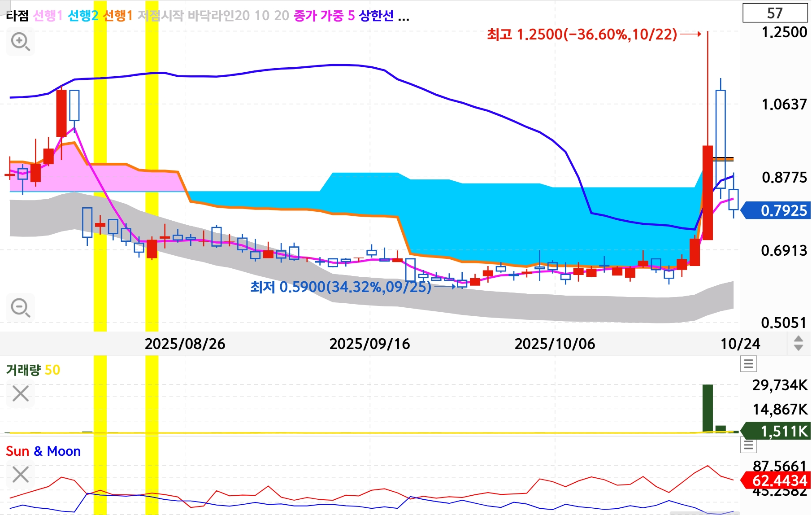Click the 2025/10/06 date axis label
The height and width of the screenshot is (515, 812).
(555, 344)
